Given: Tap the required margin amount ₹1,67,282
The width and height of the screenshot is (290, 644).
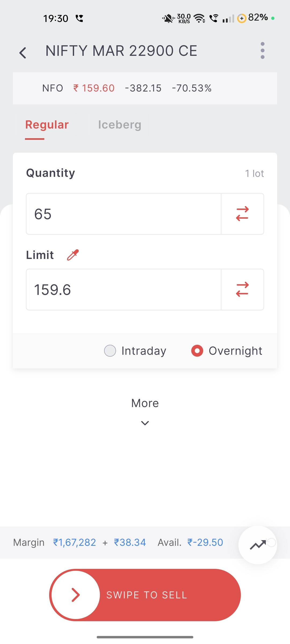Looking at the screenshot, I should [x=74, y=543].
